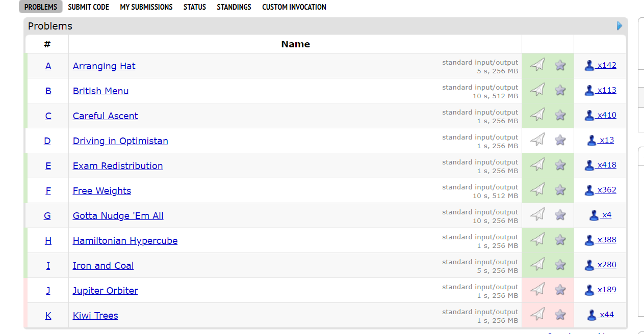The image size is (644, 334).
Task: Click problem letter G link
Action: pyautogui.click(x=47, y=216)
